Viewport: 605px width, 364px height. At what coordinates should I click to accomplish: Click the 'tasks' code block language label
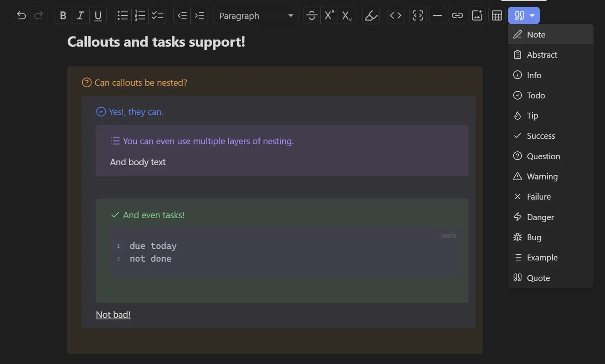coord(449,235)
